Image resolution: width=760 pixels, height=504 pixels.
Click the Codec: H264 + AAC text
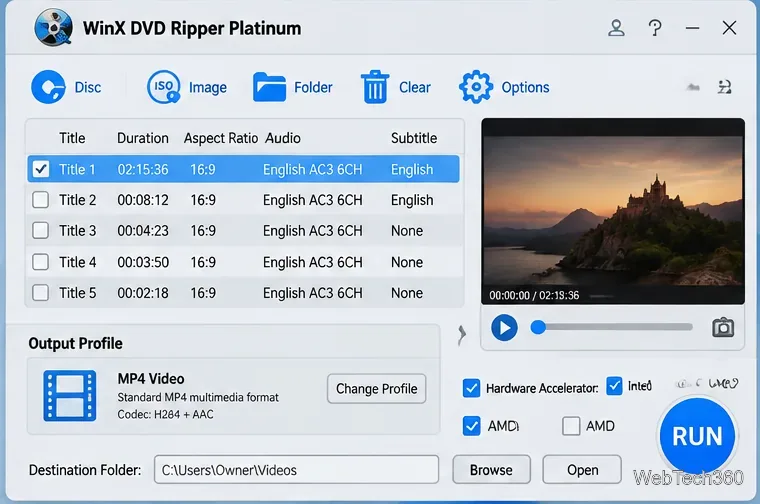[x=165, y=414]
